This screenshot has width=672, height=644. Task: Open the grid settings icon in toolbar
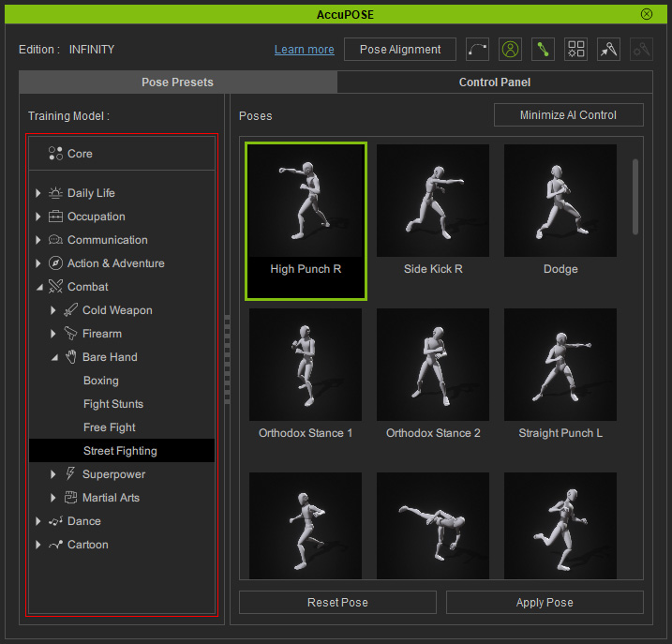tap(575, 50)
